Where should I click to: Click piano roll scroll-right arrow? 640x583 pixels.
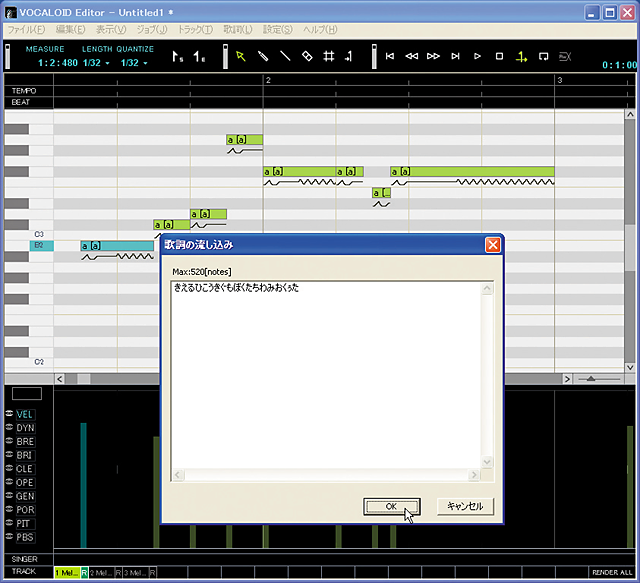point(567,379)
